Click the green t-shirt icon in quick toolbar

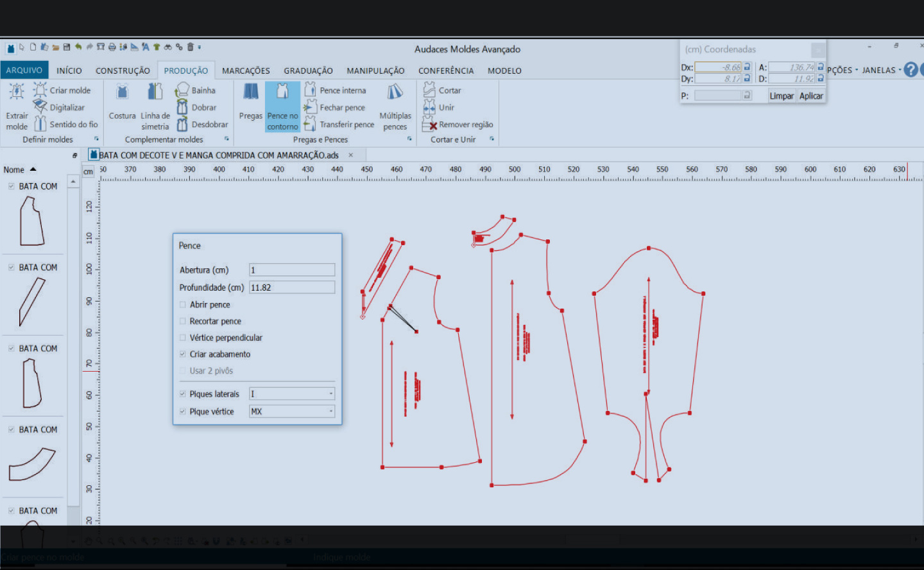pyautogui.click(x=156, y=47)
